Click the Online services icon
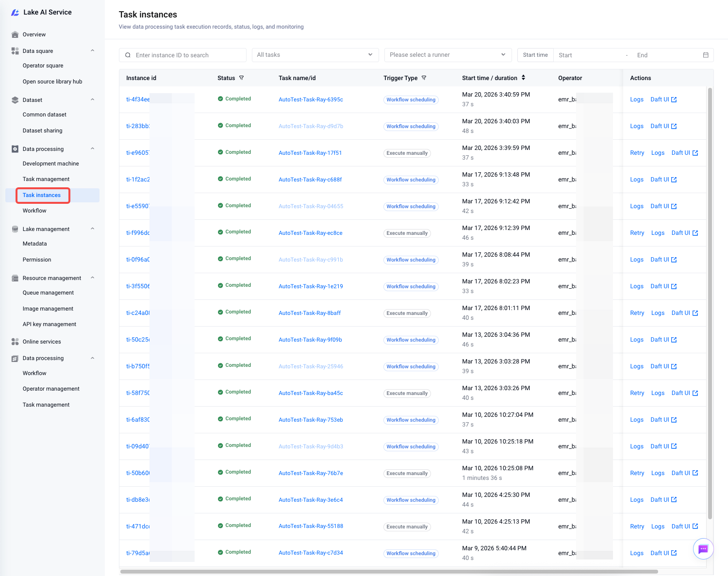The width and height of the screenshot is (728, 576). tap(15, 342)
